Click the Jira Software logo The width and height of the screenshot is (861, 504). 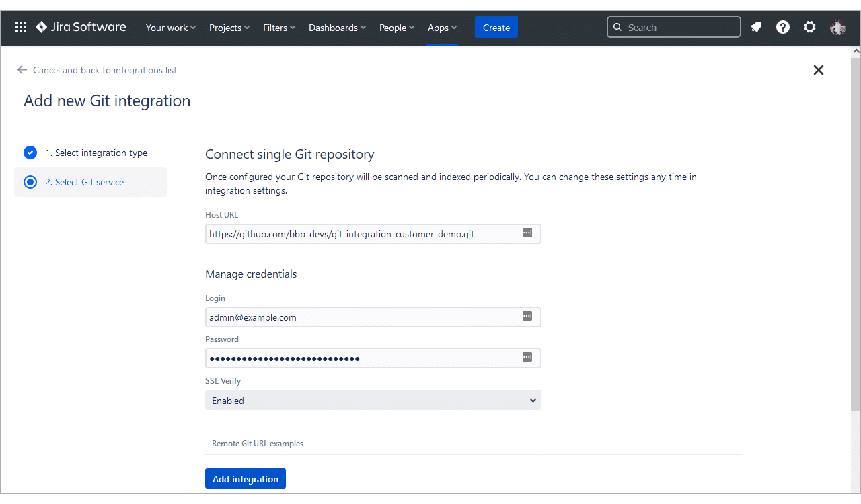[x=81, y=28]
